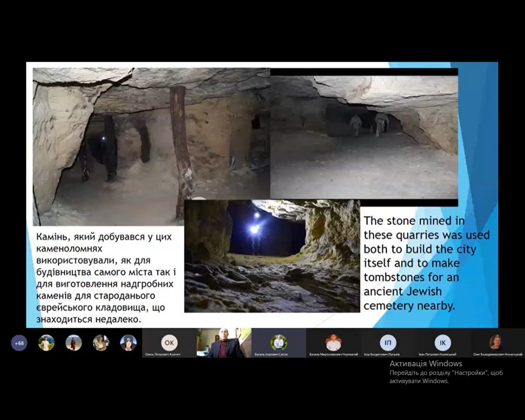Click the ІК initials avatar circle
The image size is (525, 420).
443,343
